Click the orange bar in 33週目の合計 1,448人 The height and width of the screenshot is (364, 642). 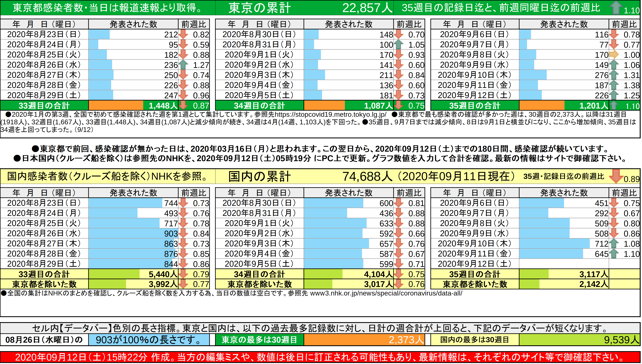point(116,105)
